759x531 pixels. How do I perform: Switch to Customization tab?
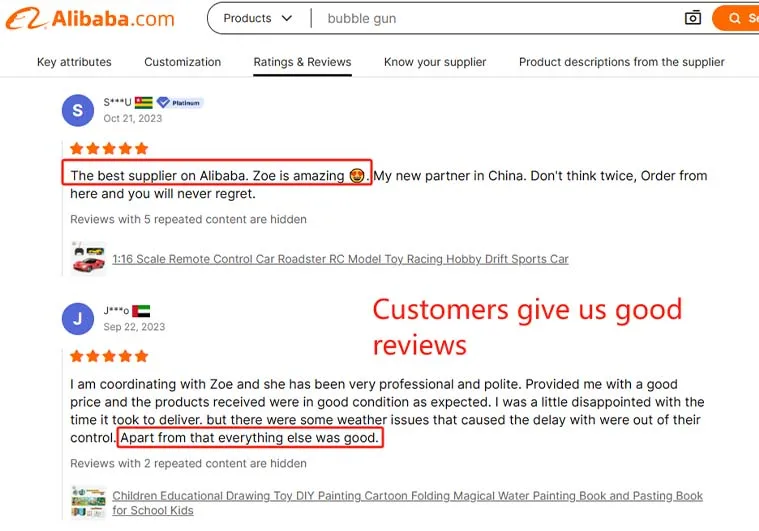(x=182, y=62)
